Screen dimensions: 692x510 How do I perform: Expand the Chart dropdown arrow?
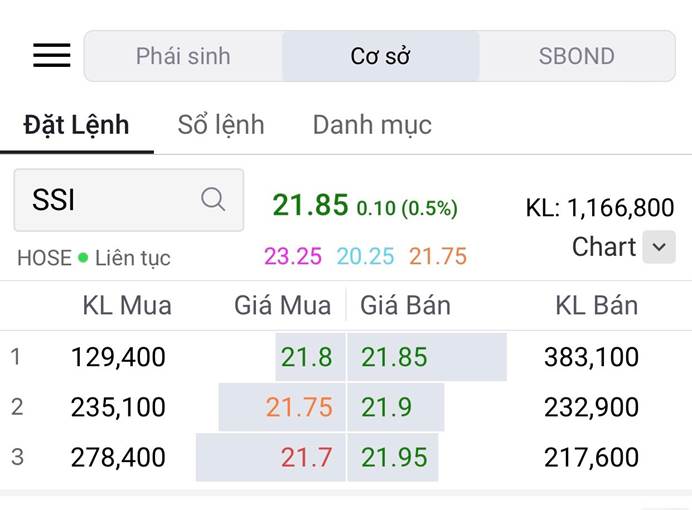coord(659,247)
